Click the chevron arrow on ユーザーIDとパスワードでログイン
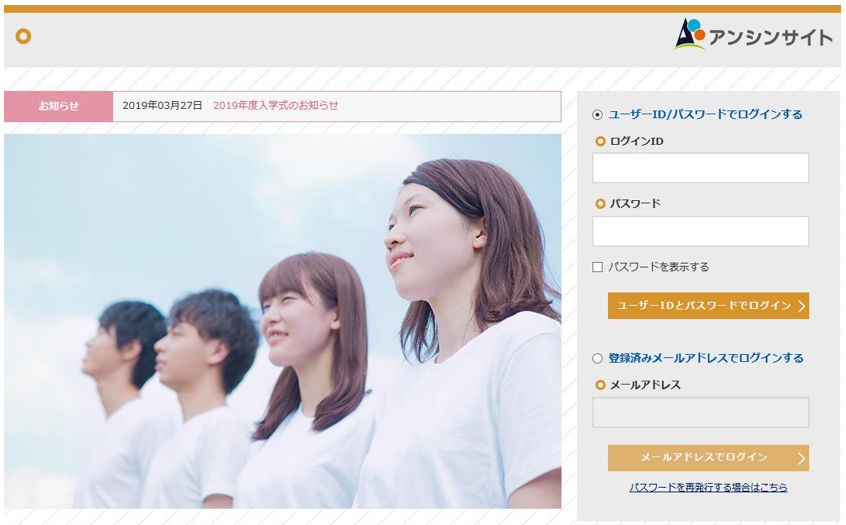This screenshot has height=525, width=846. pyautogui.click(x=801, y=306)
